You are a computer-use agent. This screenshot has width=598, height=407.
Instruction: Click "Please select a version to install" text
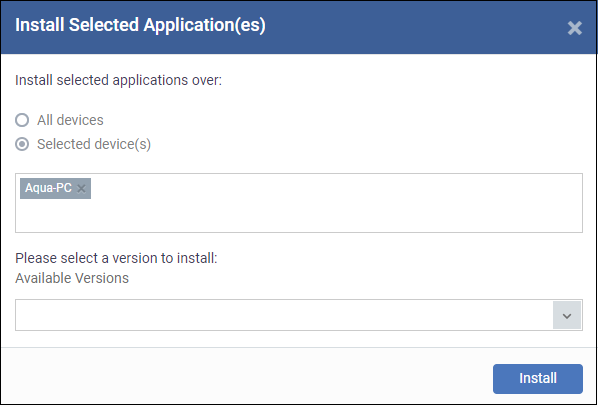116,258
